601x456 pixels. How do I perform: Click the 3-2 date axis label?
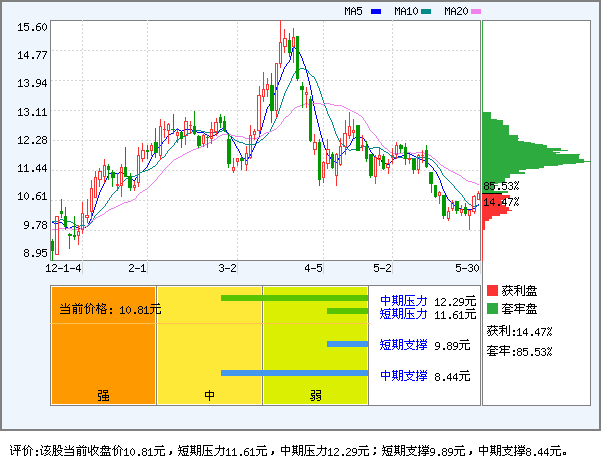pyautogui.click(x=228, y=268)
